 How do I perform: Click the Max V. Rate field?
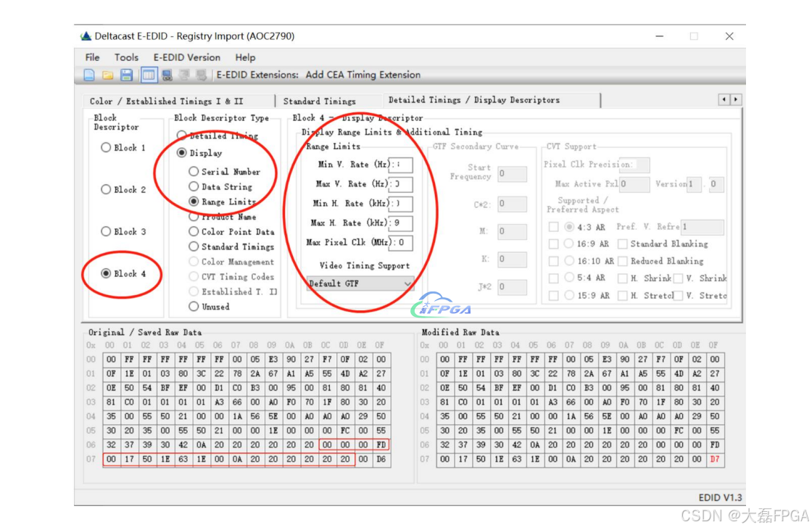coord(401,184)
